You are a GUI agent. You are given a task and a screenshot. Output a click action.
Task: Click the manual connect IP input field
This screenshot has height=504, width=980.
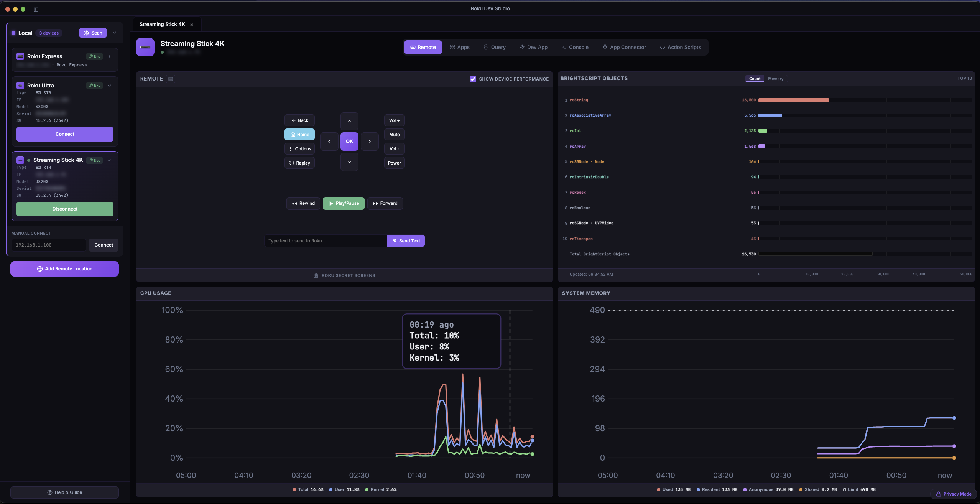click(48, 245)
